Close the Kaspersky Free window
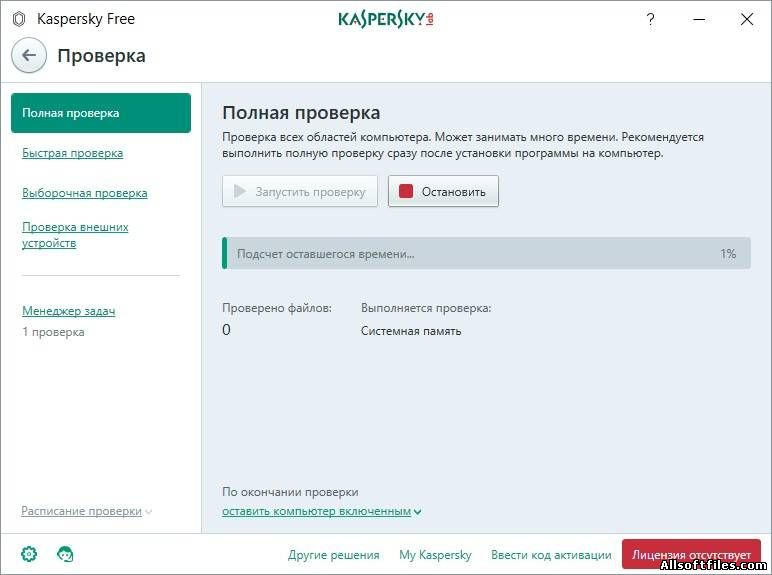772x575 pixels. [747, 19]
